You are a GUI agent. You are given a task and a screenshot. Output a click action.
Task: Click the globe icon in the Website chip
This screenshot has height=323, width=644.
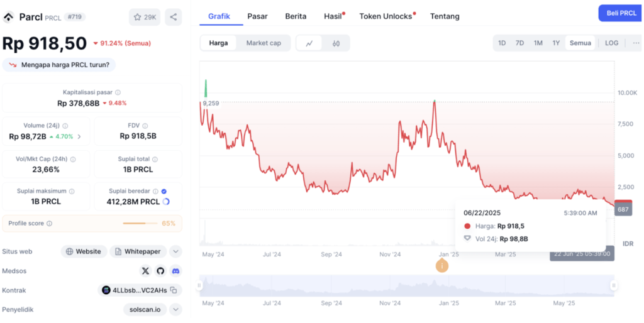pos(69,251)
